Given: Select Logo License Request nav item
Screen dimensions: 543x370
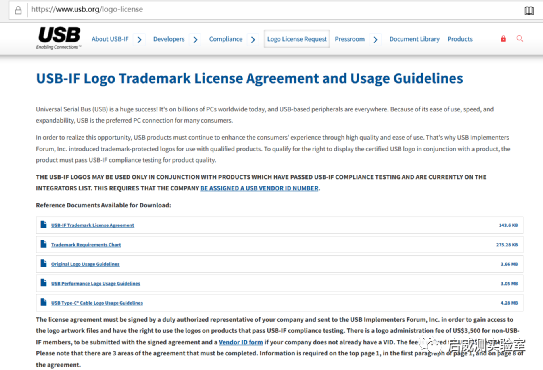Looking at the screenshot, I should point(297,39).
